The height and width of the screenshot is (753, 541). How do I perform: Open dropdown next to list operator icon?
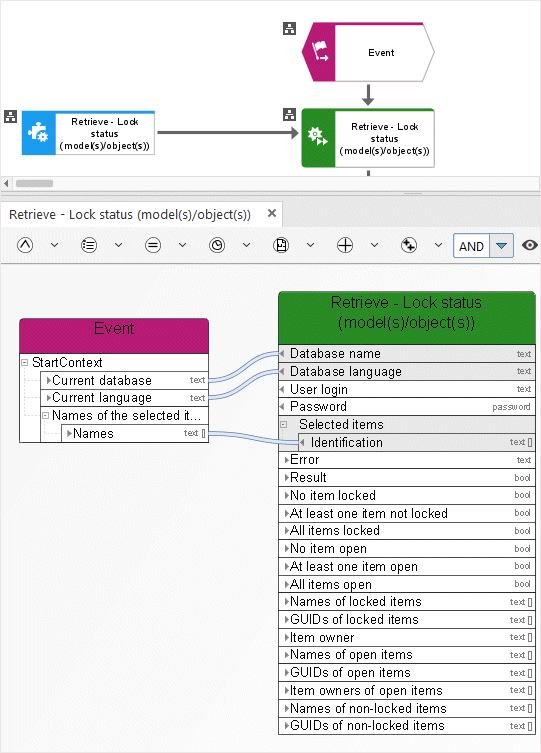tap(118, 245)
